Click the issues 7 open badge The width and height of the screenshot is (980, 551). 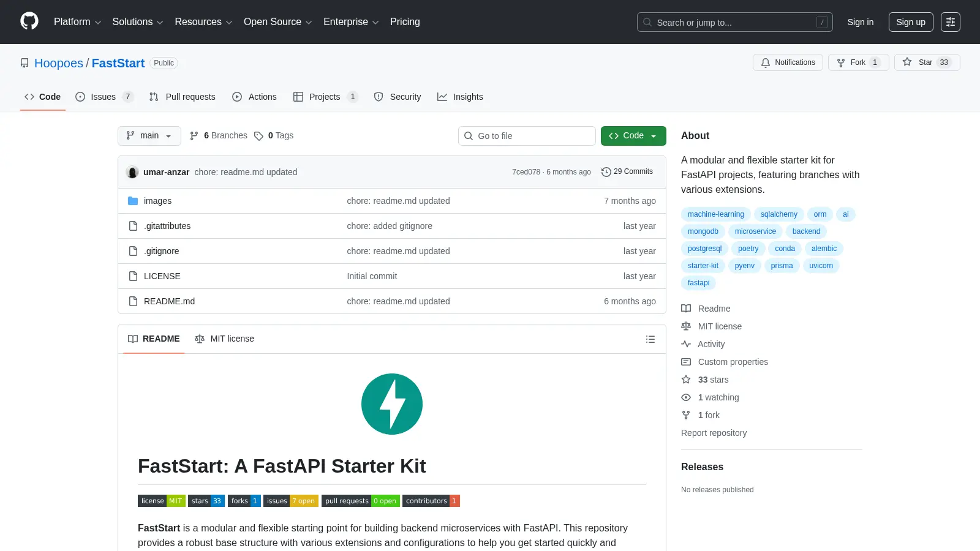(x=291, y=501)
